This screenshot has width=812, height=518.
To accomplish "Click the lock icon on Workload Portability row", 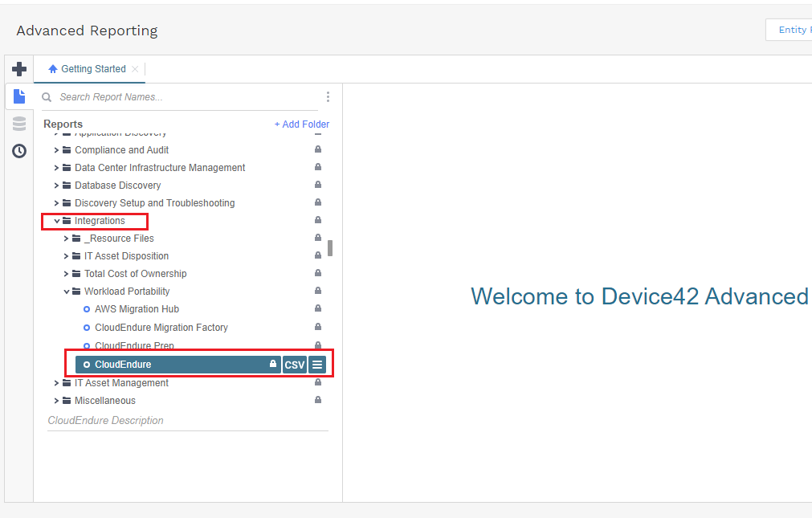I will coord(318,290).
